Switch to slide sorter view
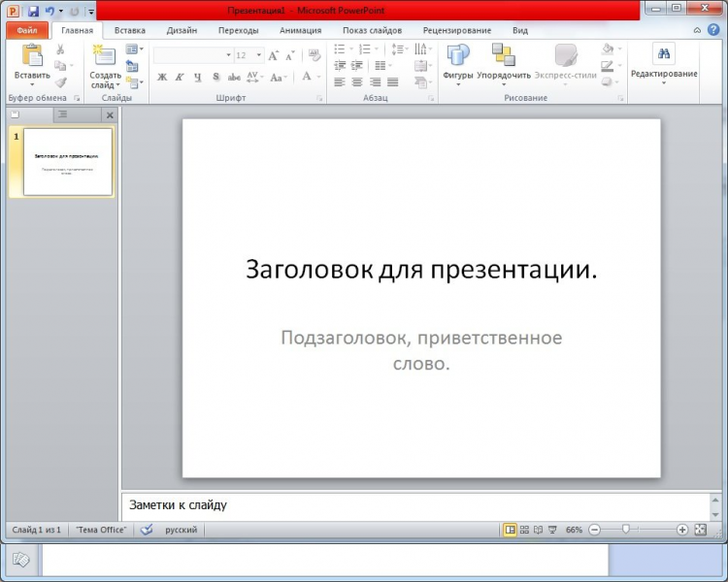The height and width of the screenshot is (582, 728). (x=524, y=530)
